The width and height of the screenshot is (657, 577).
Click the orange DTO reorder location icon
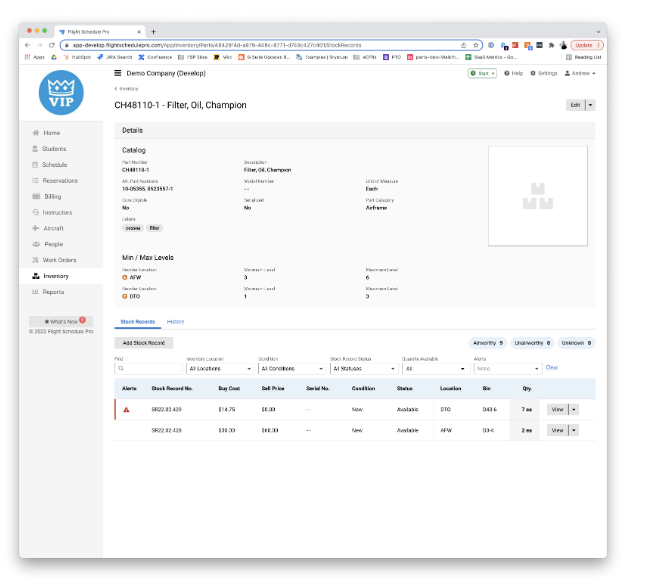tap(124, 296)
